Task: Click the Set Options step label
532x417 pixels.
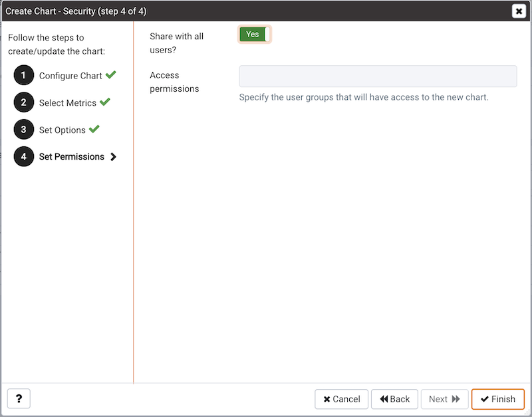Action: 62,130
